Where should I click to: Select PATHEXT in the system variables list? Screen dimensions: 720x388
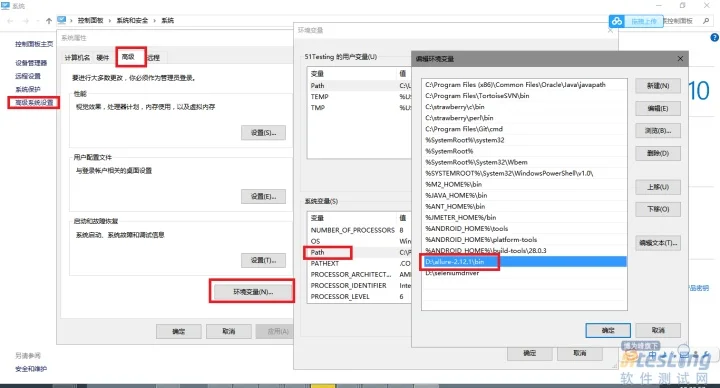[x=360, y=263]
